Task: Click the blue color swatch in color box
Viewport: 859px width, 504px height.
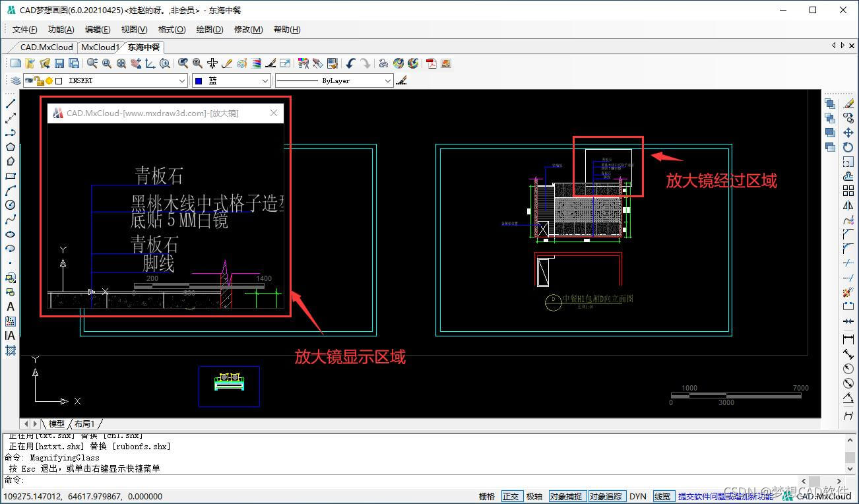Action: pos(198,80)
